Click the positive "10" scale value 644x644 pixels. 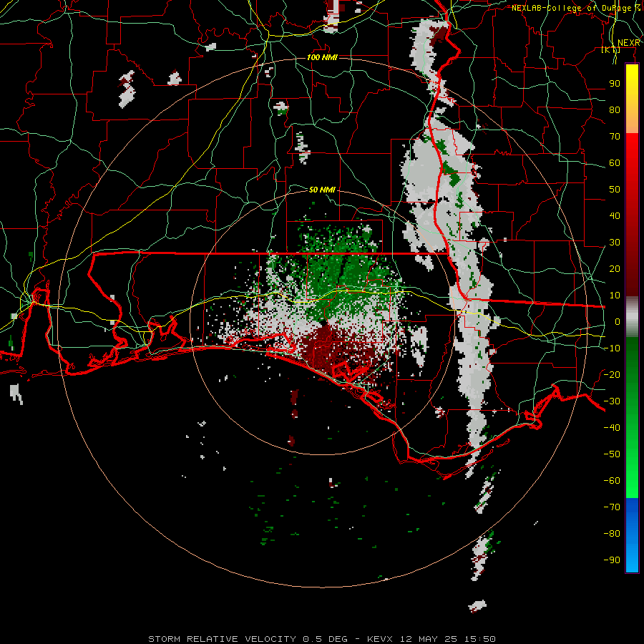[615, 296]
